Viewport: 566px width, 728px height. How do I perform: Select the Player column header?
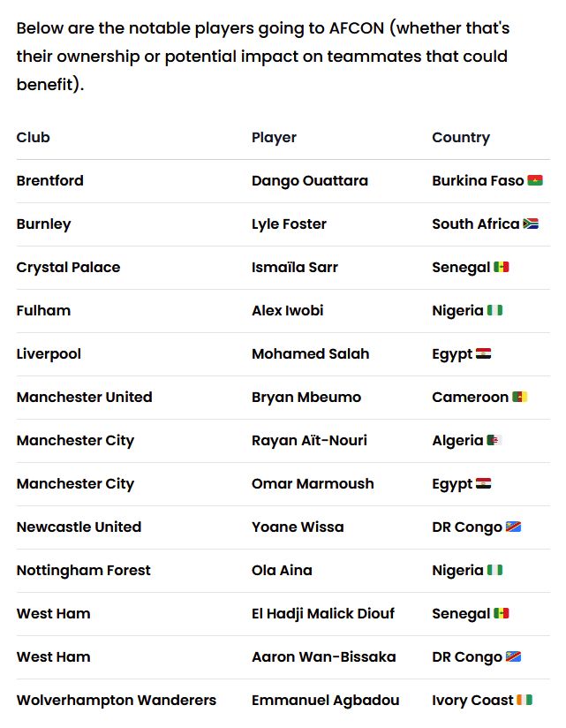tap(274, 138)
